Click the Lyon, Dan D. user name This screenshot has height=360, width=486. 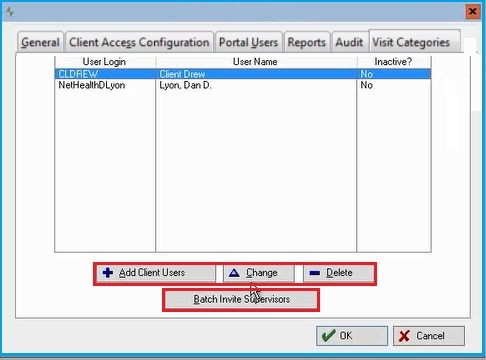(x=185, y=85)
